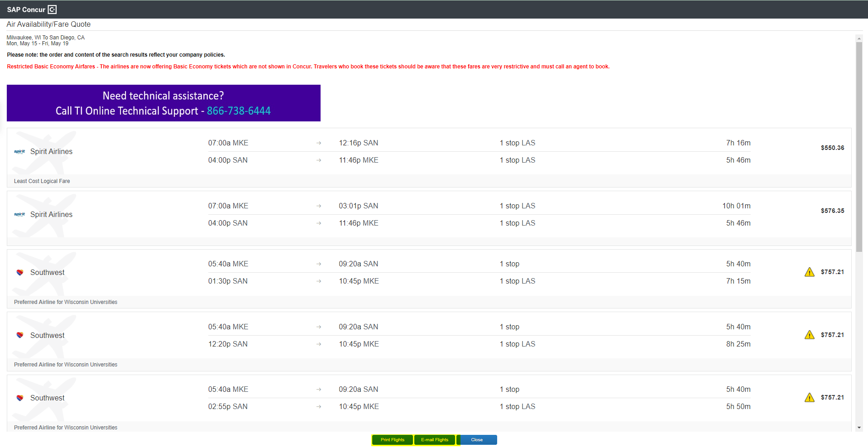
Task: Select the $576.35 fare price
Action: tap(832, 211)
